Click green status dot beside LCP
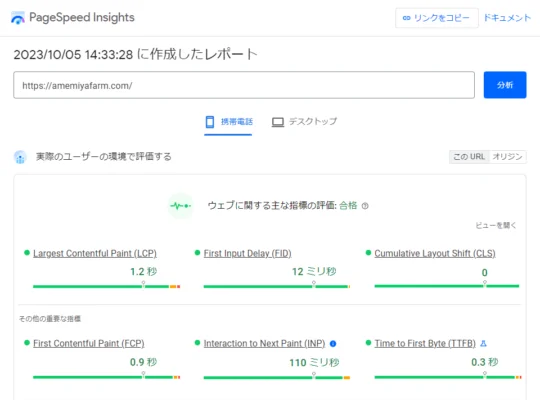The height and width of the screenshot is (400, 540). (27, 253)
